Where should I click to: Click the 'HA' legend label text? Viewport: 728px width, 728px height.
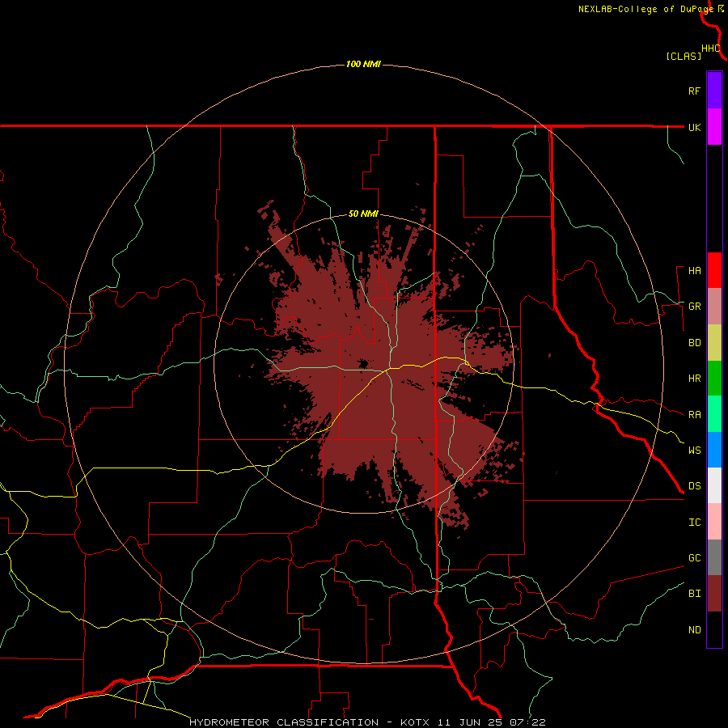pyautogui.click(x=694, y=271)
